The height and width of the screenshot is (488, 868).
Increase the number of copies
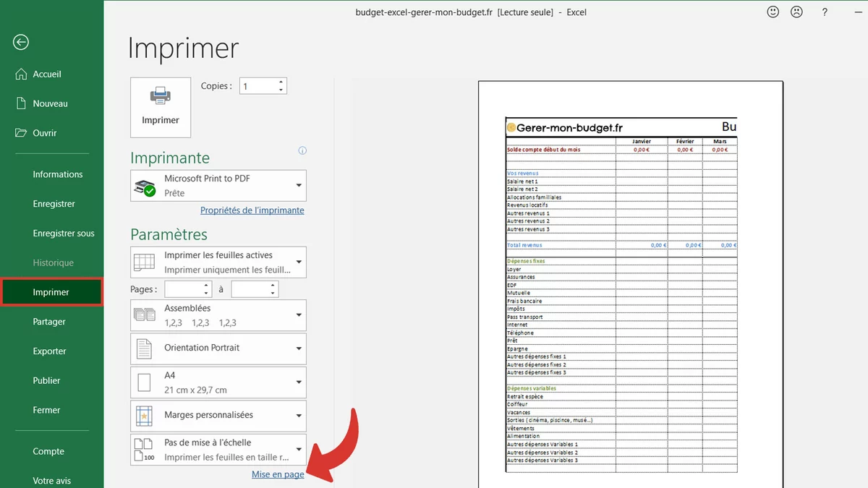281,82
